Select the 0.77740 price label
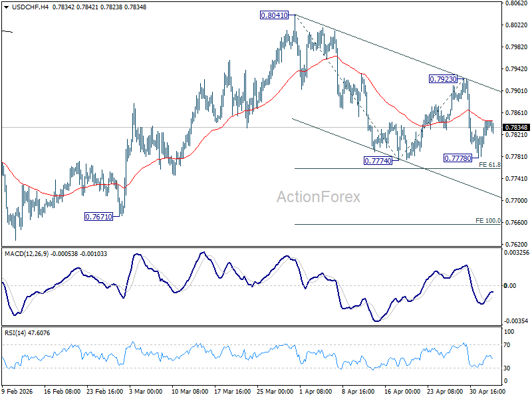This screenshot has height=399, width=532. (x=378, y=161)
